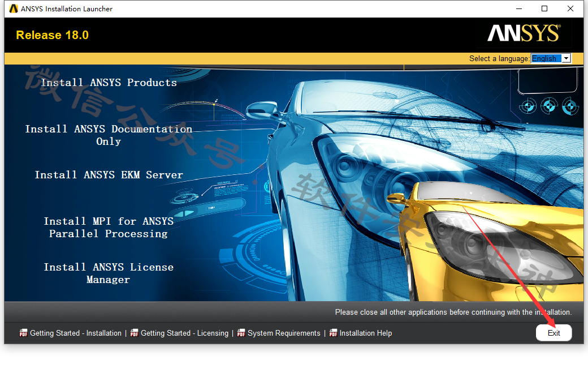Click PDF icon beside Getting Started - Installation
588x377 pixels.
pyautogui.click(x=23, y=333)
